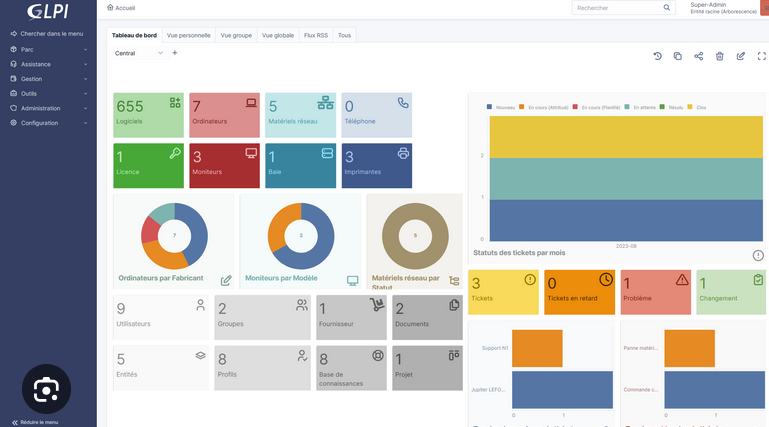The image size is (769, 427).
Task: Click the GLPI logo
Action: click(47, 11)
